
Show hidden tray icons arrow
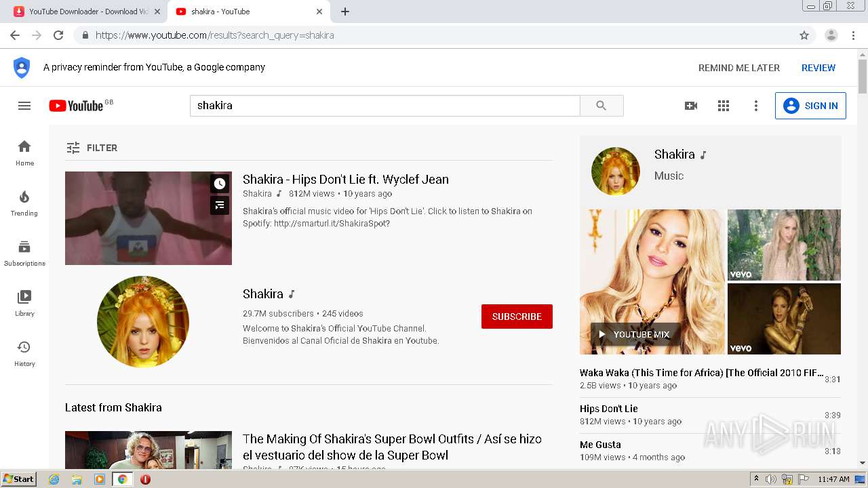(756, 479)
